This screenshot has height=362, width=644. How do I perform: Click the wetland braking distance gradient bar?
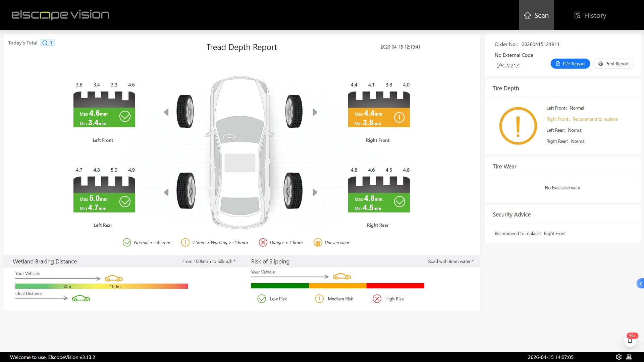coord(102,286)
